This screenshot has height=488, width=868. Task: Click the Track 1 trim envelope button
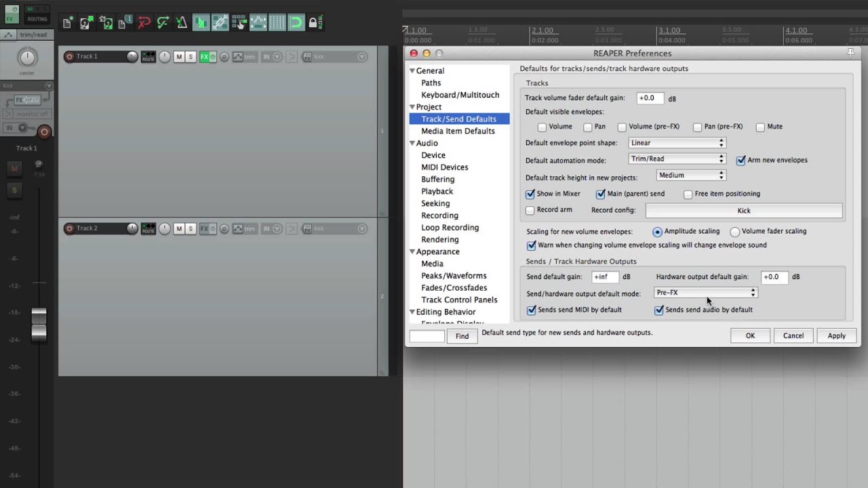[x=244, y=57]
